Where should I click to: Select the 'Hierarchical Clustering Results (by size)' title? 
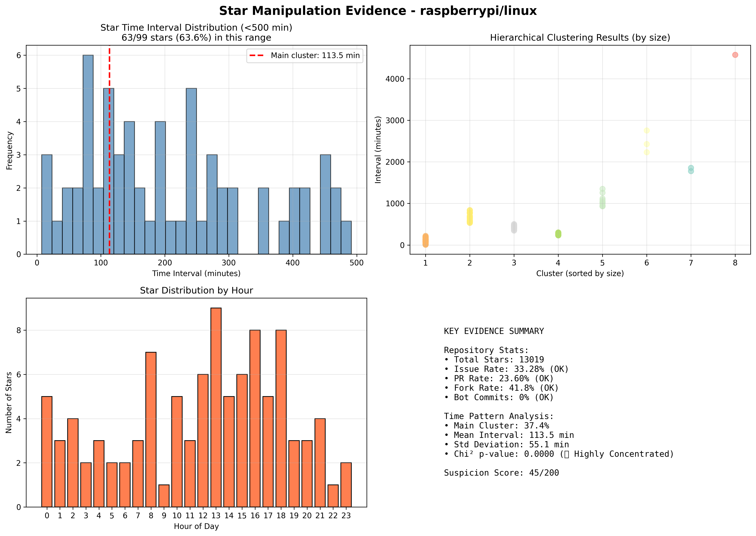click(x=580, y=38)
